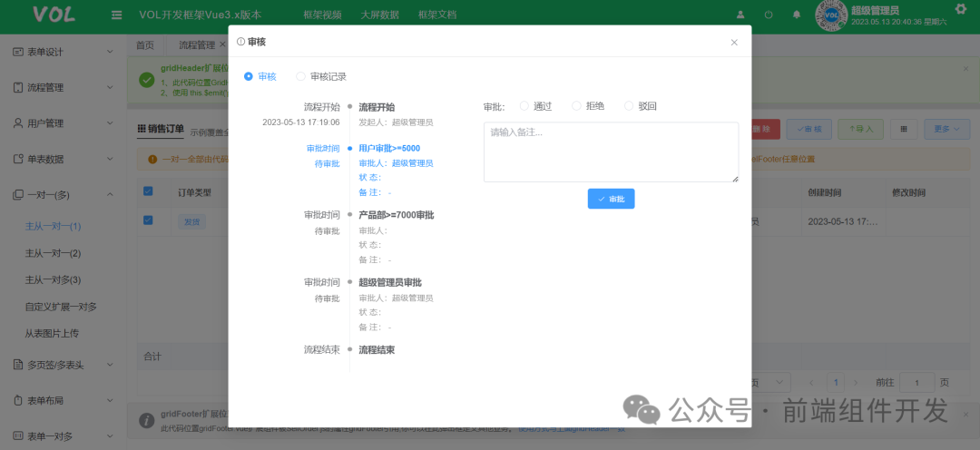Image resolution: width=980 pixels, height=450 pixels.
Task: Switch to the 首页 tab
Action: pos(145,45)
